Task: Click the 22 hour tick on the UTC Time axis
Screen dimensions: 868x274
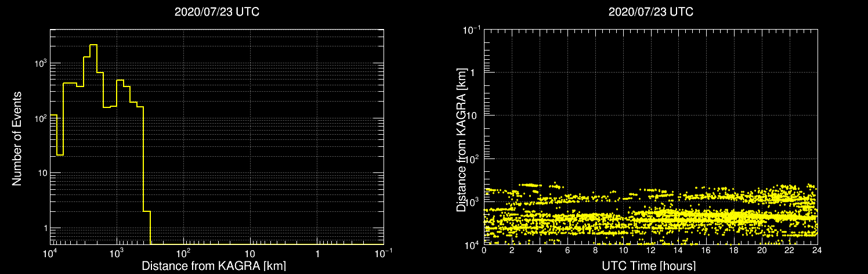Action: coord(790,250)
